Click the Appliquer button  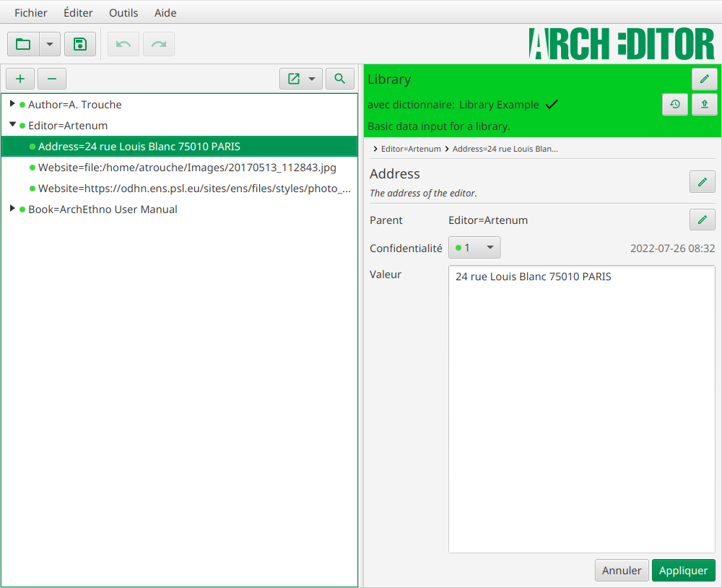point(683,571)
